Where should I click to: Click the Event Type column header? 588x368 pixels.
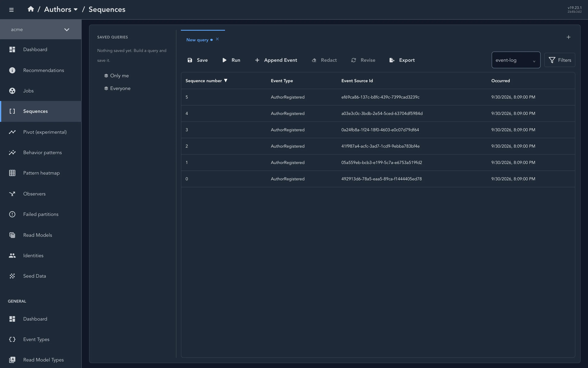(x=282, y=81)
